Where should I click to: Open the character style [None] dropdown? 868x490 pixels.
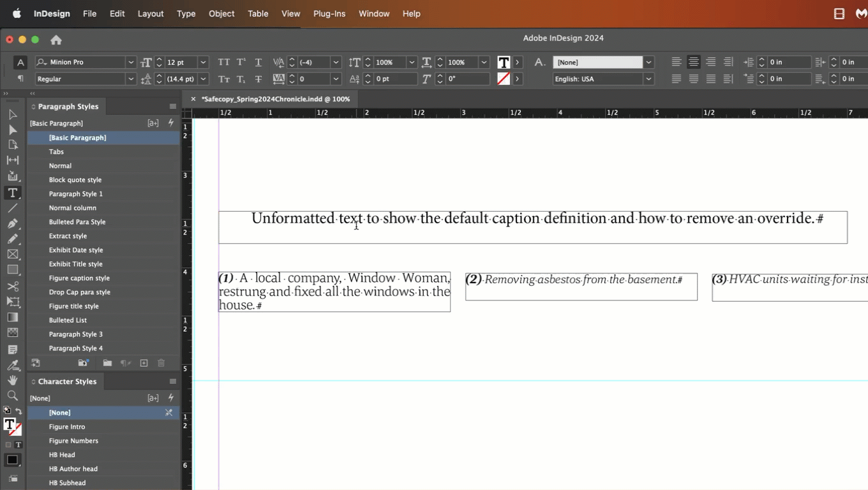648,63
